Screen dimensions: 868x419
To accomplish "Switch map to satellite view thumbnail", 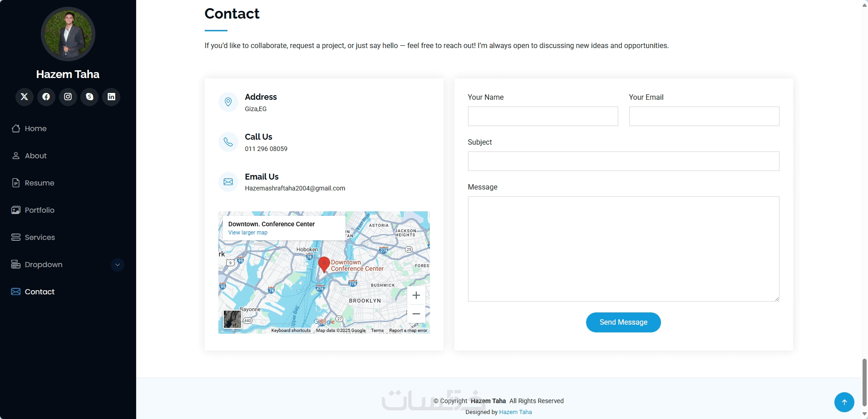I will [x=232, y=319].
